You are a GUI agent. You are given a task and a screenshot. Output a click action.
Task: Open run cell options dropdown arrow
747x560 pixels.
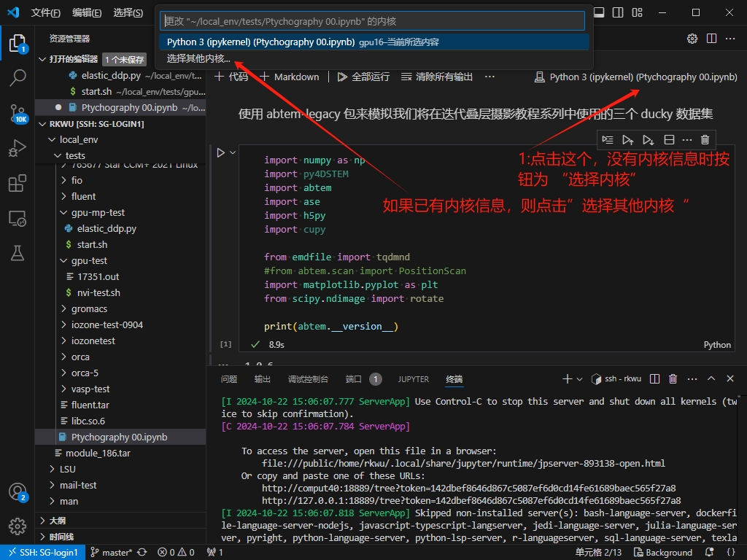[233, 153]
